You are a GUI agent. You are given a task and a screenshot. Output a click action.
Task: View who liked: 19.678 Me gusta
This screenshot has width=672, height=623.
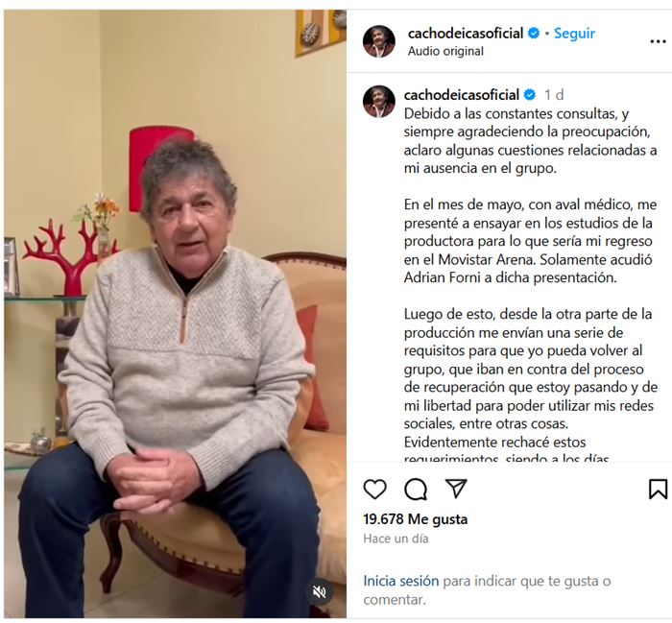click(416, 519)
